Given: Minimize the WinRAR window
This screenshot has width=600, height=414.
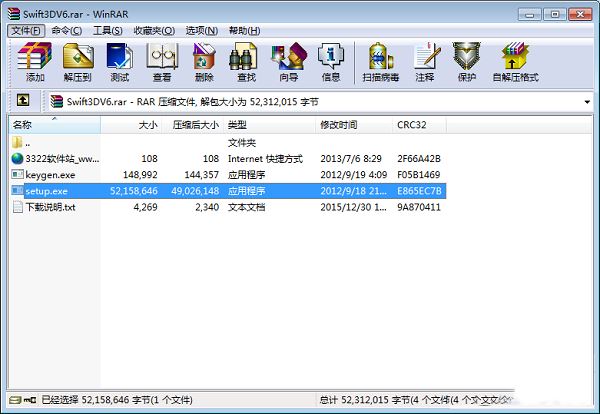Looking at the screenshot, I should (x=530, y=15).
